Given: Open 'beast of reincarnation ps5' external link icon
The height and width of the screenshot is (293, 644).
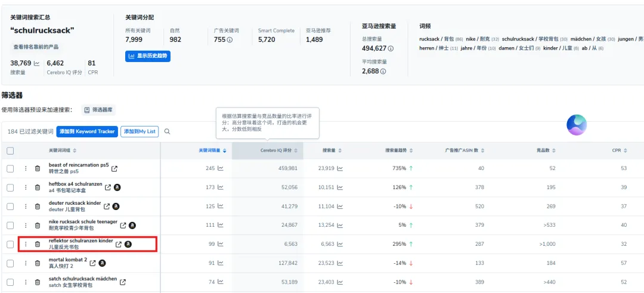Looking at the screenshot, I should [x=114, y=168].
